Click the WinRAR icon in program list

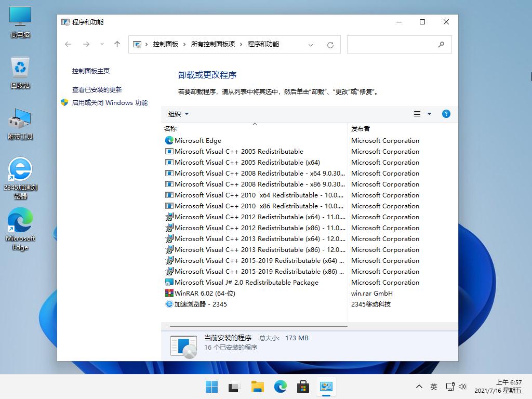pos(169,293)
